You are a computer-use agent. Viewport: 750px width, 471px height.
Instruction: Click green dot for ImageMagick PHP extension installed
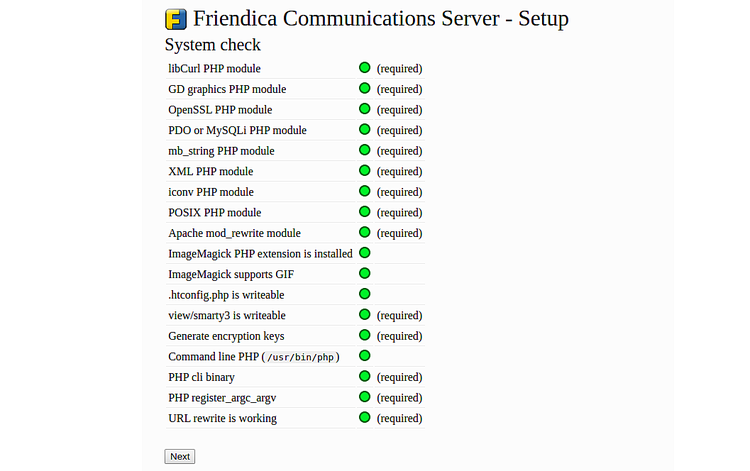click(x=364, y=252)
